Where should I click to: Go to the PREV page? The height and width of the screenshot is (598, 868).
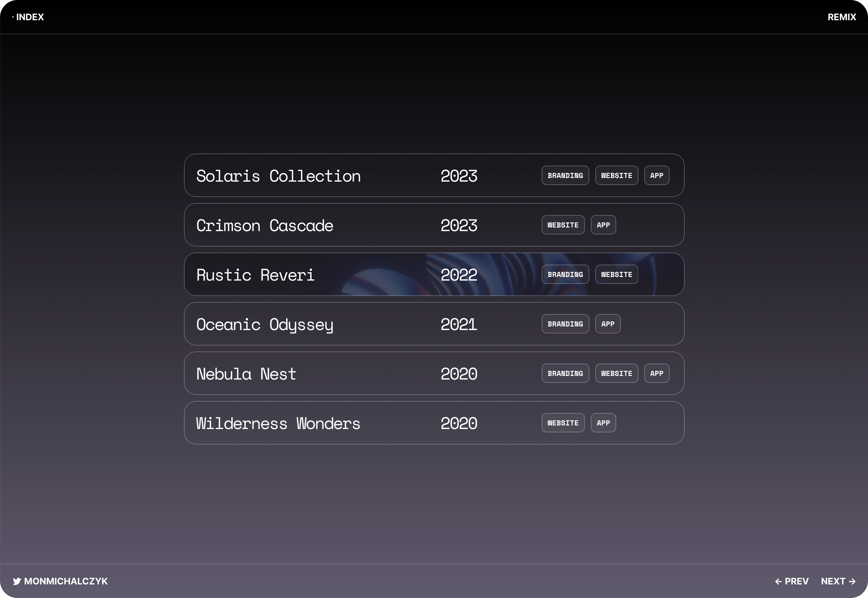pos(797,581)
